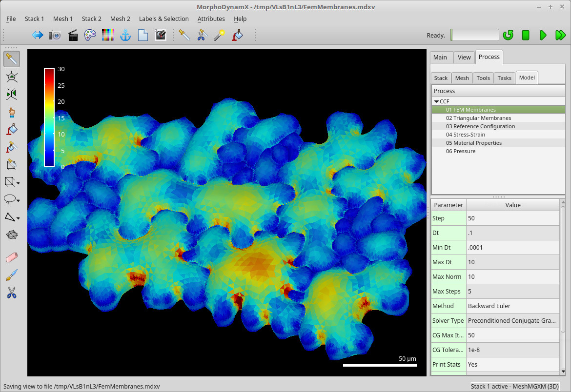
Task: Stop the running process with the green square
Action: tap(526, 35)
